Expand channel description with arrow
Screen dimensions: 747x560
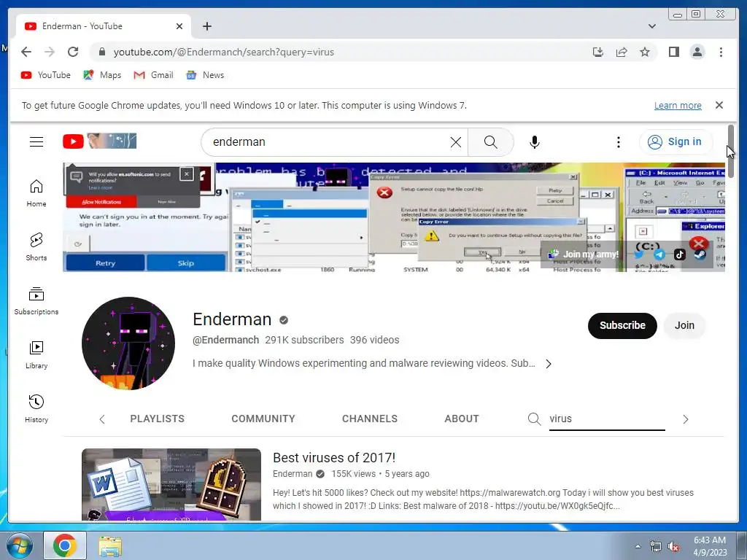click(549, 364)
